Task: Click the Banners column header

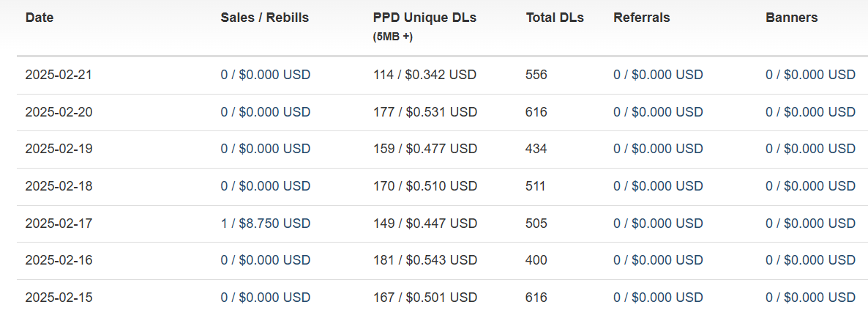Action: click(x=792, y=18)
